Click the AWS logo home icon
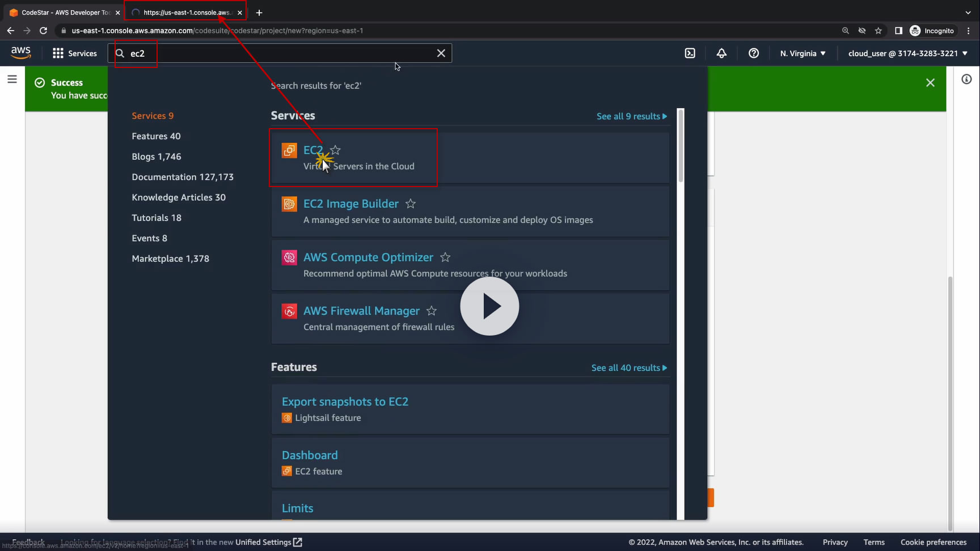The height and width of the screenshot is (551, 980). point(21,53)
